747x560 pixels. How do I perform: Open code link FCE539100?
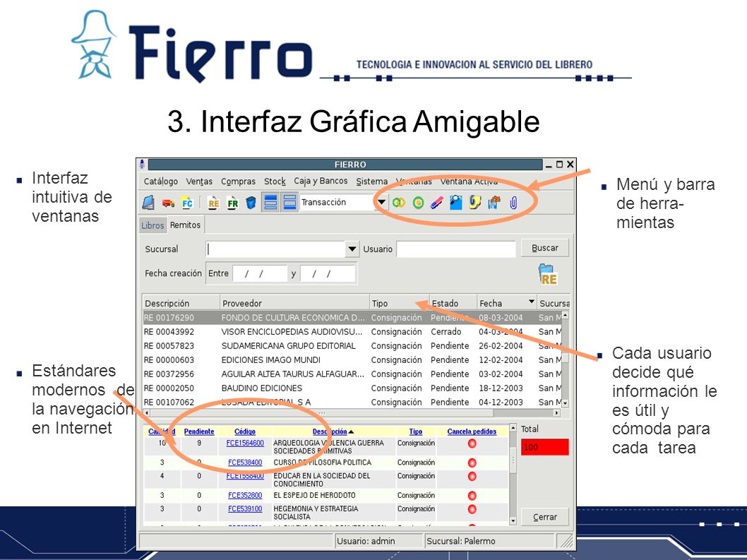pyautogui.click(x=245, y=508)
